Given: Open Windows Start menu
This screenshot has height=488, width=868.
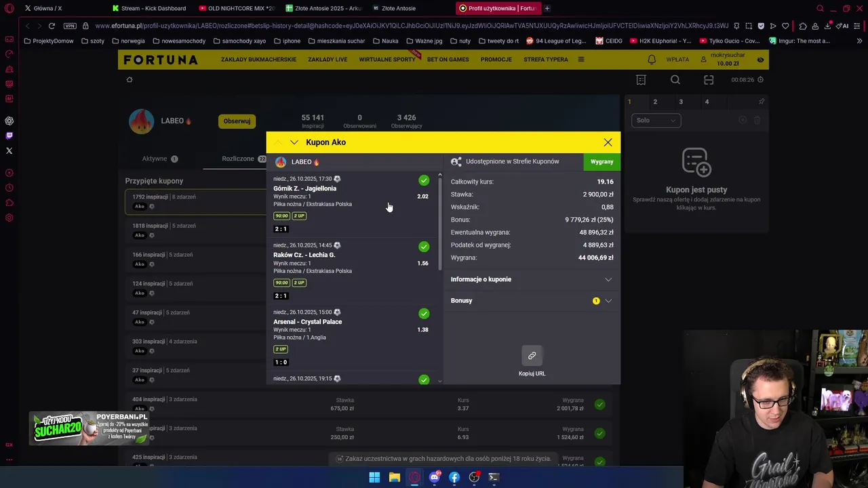Looking at the screenshot, I should (x=374, y=477).
